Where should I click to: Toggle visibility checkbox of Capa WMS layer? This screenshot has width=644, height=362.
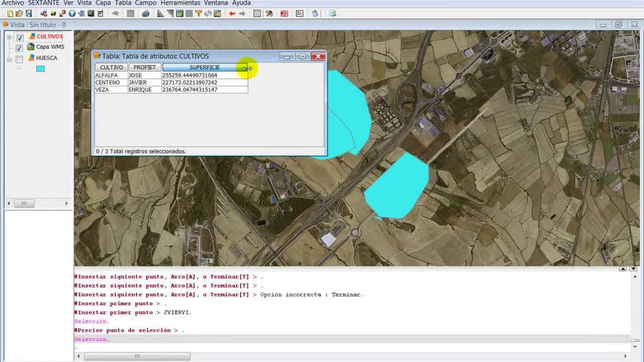click(x=19, y=48)
